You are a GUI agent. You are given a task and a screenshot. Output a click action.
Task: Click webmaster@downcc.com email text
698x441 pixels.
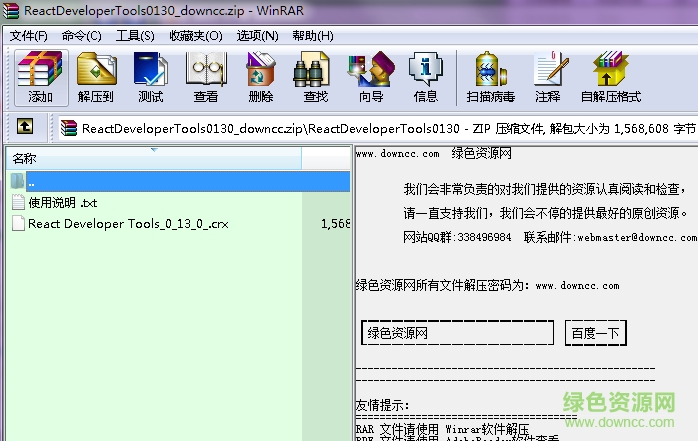coord(637,237)
